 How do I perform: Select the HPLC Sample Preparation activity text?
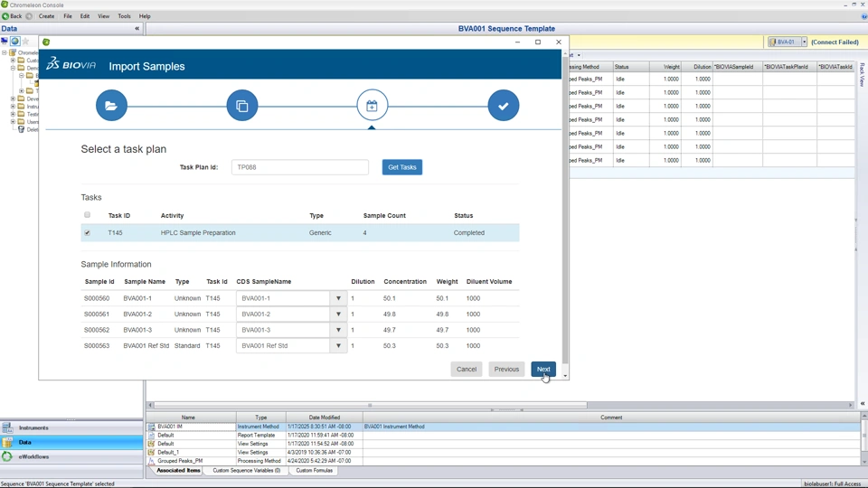point(198,233)
